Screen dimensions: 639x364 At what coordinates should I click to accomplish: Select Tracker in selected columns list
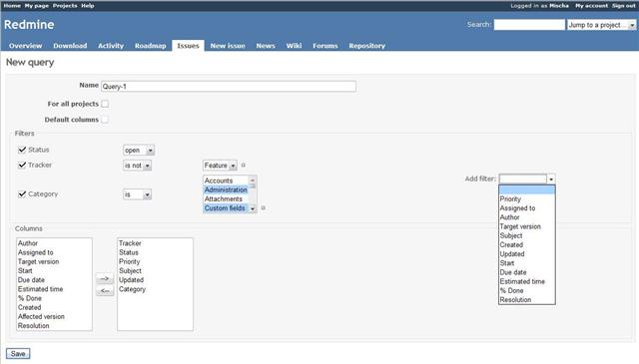pyautogui.click(x=155, y=243)
